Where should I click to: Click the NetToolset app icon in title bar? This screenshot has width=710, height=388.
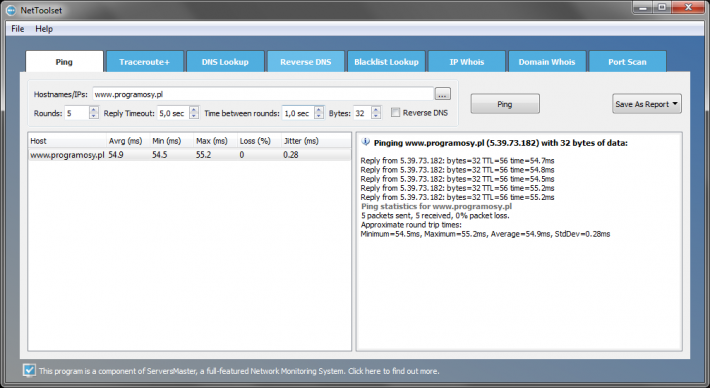10,10
